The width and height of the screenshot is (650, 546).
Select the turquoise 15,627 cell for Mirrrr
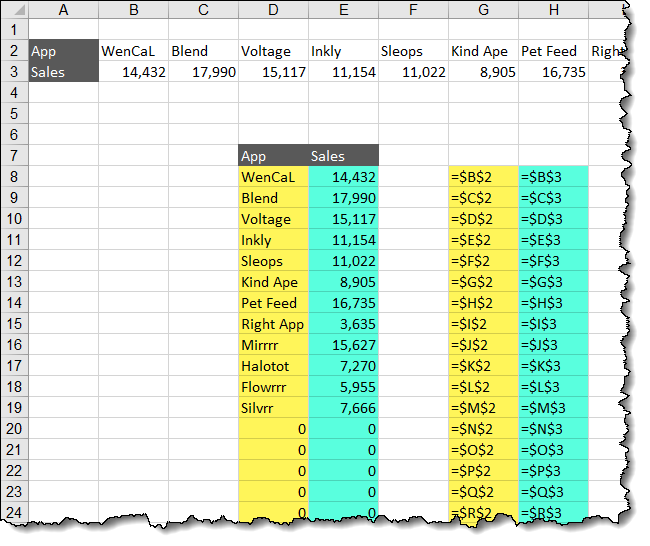coord(343,345)
